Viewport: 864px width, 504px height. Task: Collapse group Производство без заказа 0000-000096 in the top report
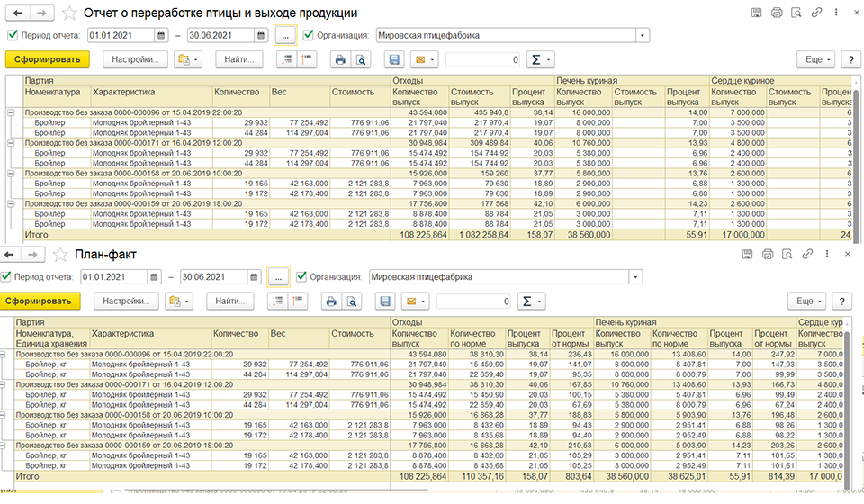coord(11,112)
